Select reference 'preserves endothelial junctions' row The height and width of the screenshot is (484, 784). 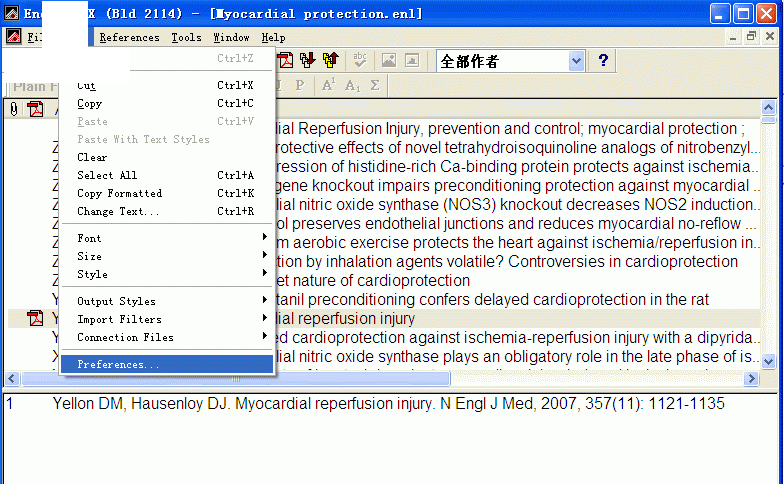(517, 224)
